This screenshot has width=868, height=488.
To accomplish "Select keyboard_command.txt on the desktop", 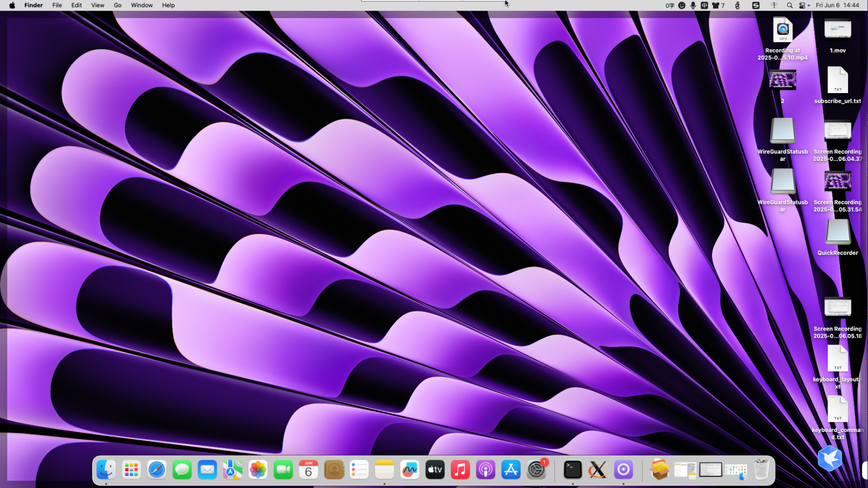I will pos(838,418).
